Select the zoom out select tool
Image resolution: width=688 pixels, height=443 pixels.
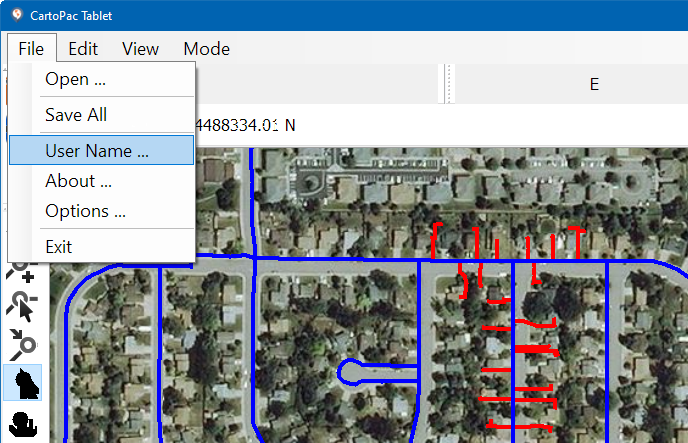coord(22,306)
